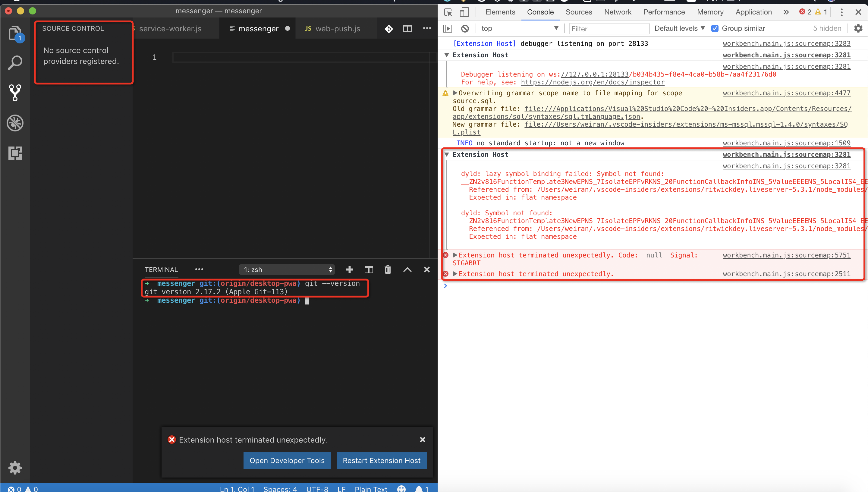Open the Search view

pyautogui.click(x=15, y=62)
